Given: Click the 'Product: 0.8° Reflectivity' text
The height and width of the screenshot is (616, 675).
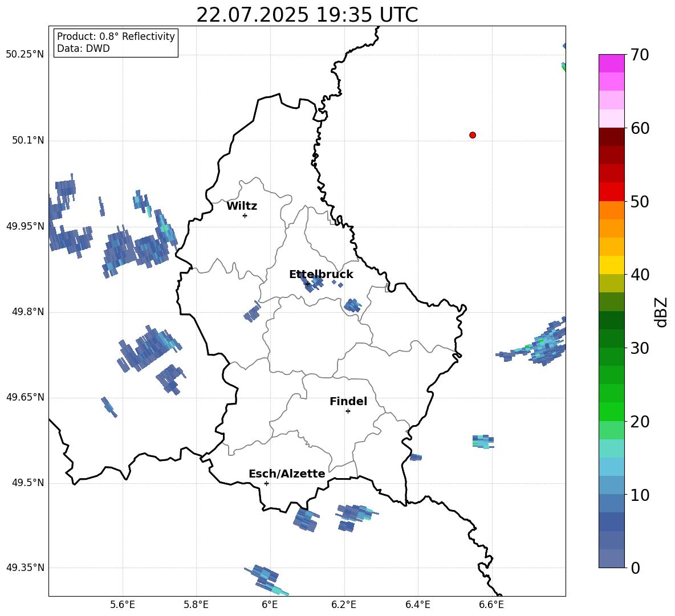Looking at the screenshot, I should 116,36.
